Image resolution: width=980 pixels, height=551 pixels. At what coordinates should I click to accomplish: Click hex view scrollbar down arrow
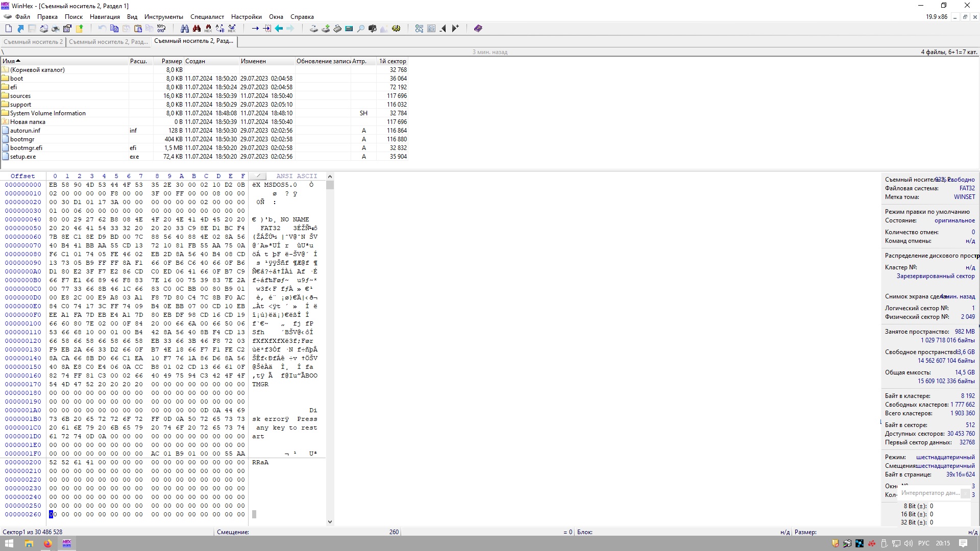[330, 521]
